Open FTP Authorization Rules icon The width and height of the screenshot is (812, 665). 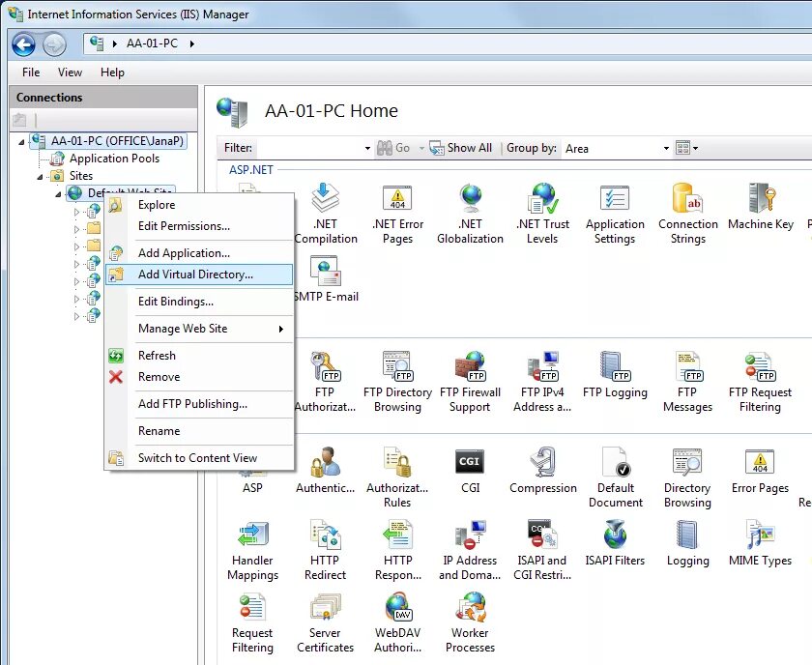click(325, 381)
